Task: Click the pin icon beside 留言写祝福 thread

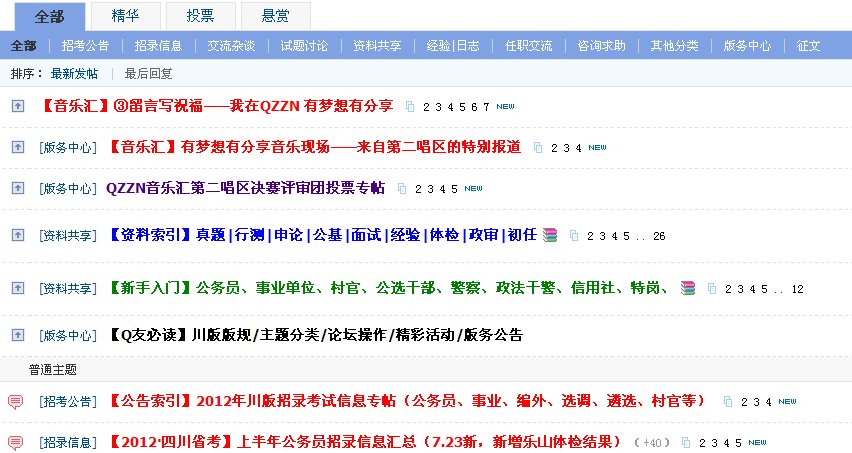Action: (x=18, y=106)
